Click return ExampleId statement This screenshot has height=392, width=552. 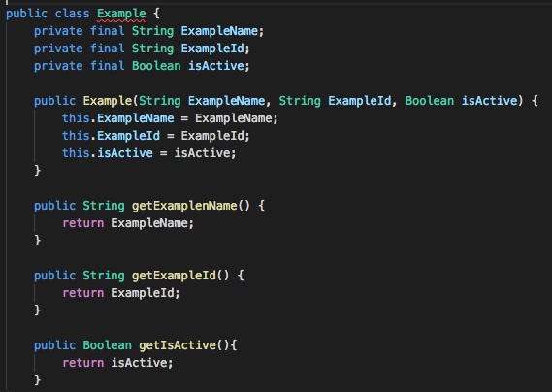click(120, 293)
